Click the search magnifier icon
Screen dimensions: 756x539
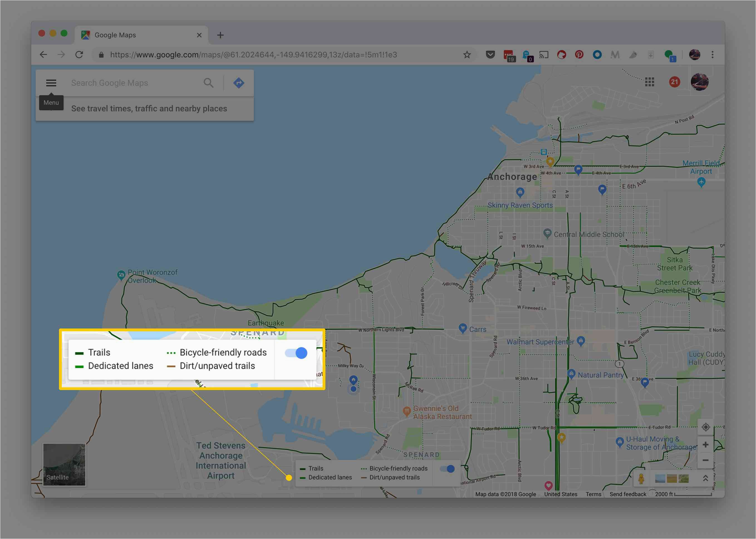[208, 83]
